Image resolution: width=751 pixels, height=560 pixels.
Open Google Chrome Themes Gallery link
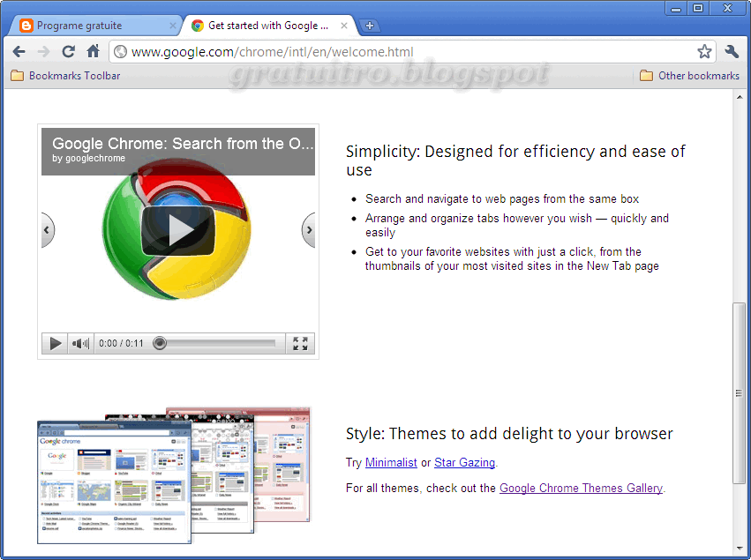coord(581,488)
